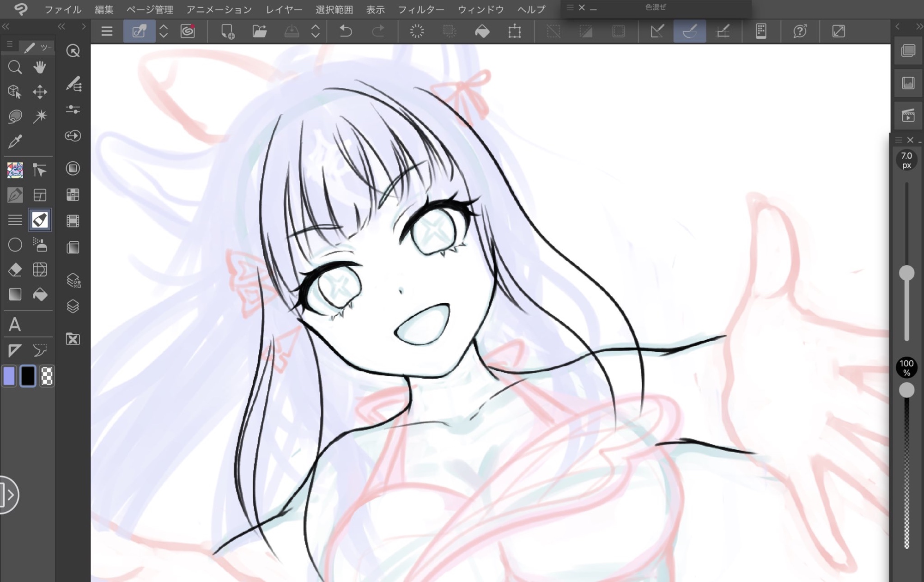Select the Zoom magnifier tool
The height and width of the screenshot is (582, 924).
tap(15, 67)
